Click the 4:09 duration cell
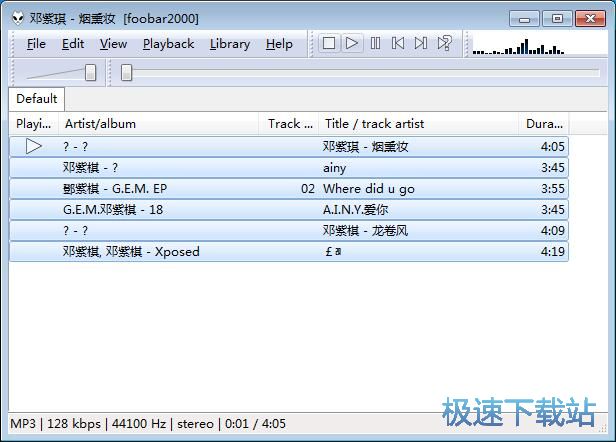The width and height of the screenshot is (616, 442). click(552, 231)
